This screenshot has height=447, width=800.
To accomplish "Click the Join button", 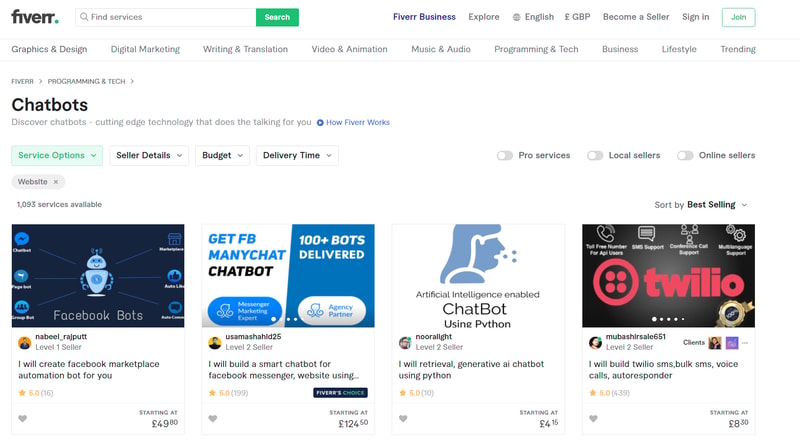I will click(x=738, y=17).
